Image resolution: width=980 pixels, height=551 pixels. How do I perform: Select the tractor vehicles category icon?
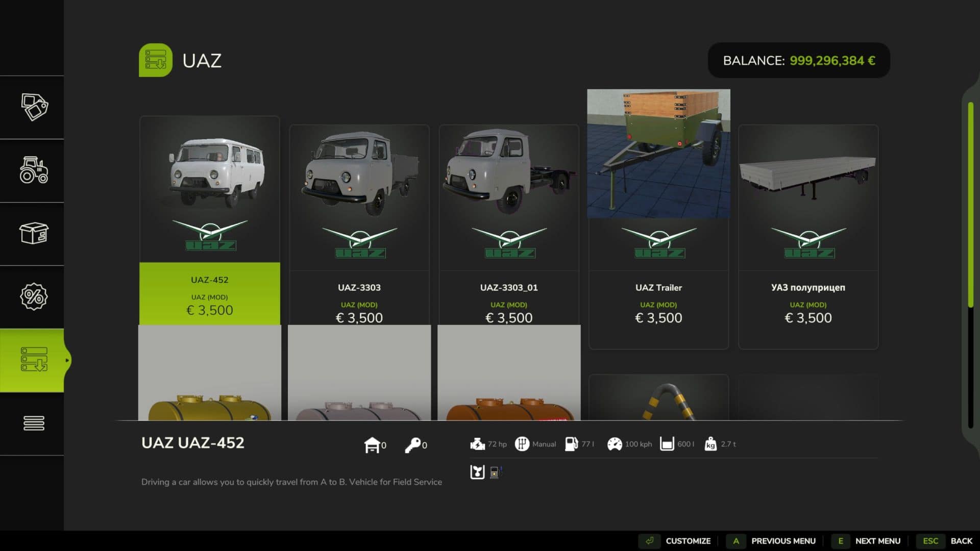coord(34,170)
